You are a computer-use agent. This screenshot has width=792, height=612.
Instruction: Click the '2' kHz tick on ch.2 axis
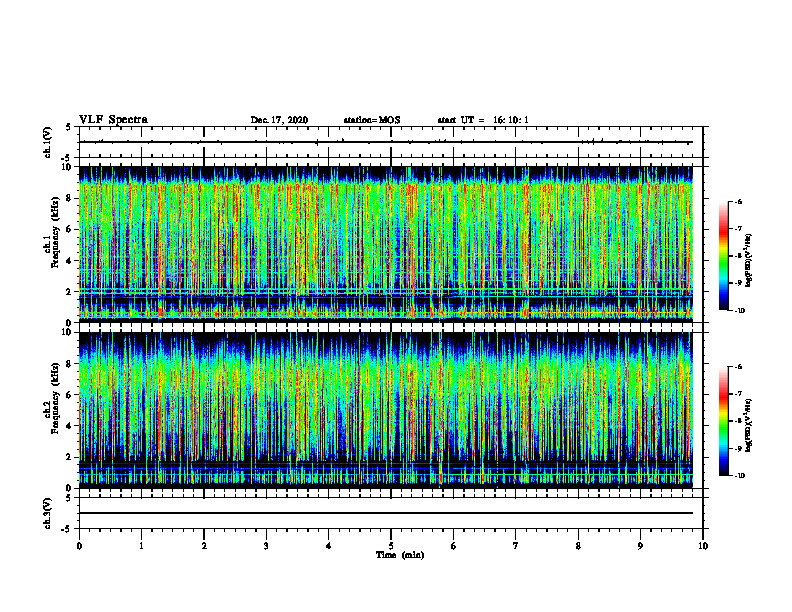coord(69,457)
